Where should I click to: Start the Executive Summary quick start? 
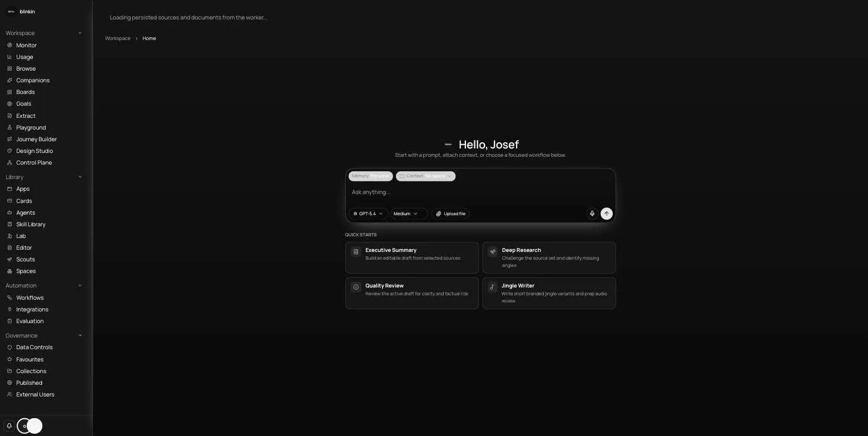click(x=412, y=257)
